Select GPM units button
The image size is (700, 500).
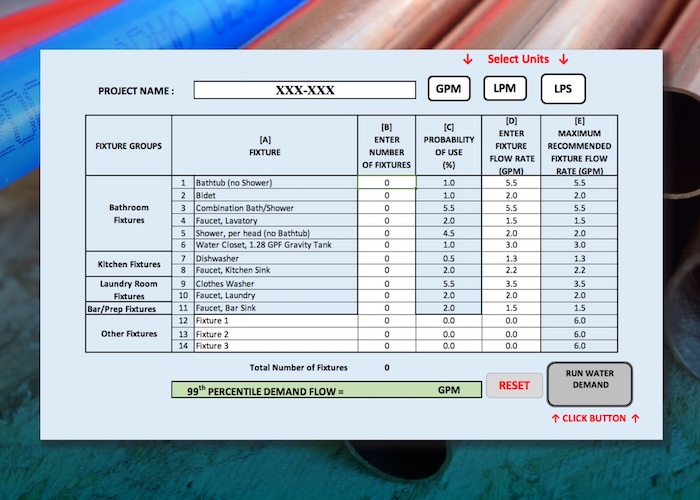pyautogui.click(x=449, y=88)
